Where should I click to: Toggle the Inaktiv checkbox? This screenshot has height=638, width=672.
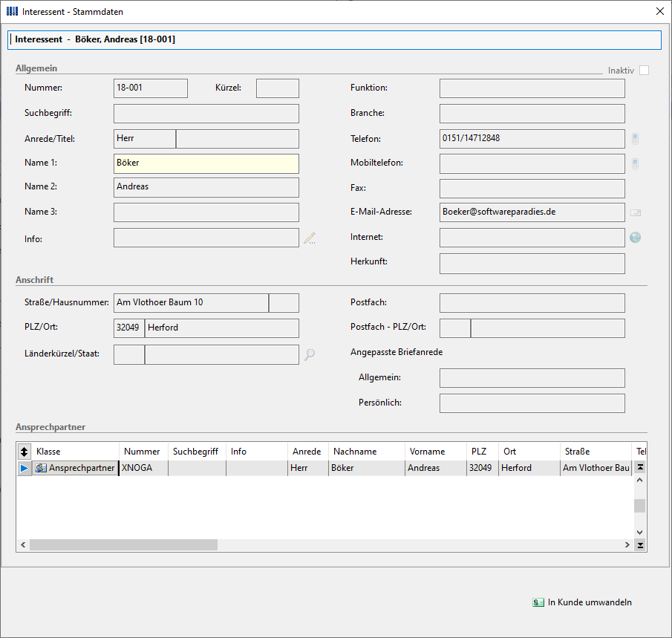(x=644, y=70)
